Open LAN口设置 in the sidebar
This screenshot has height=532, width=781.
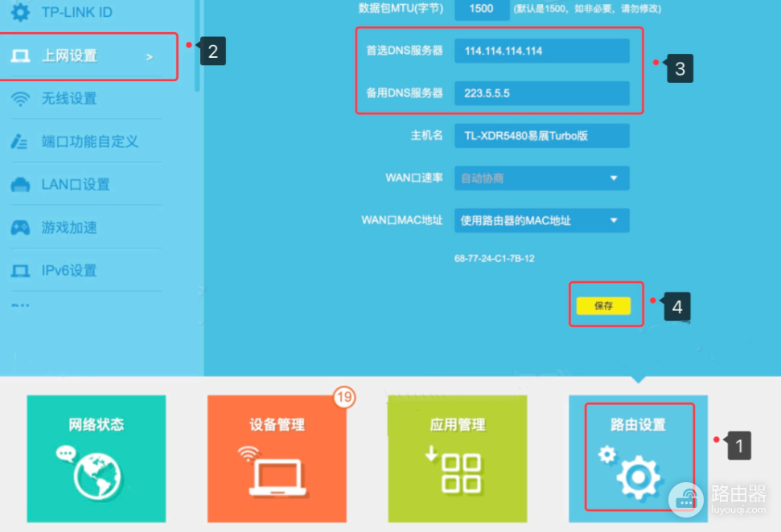tap(86, 185)
